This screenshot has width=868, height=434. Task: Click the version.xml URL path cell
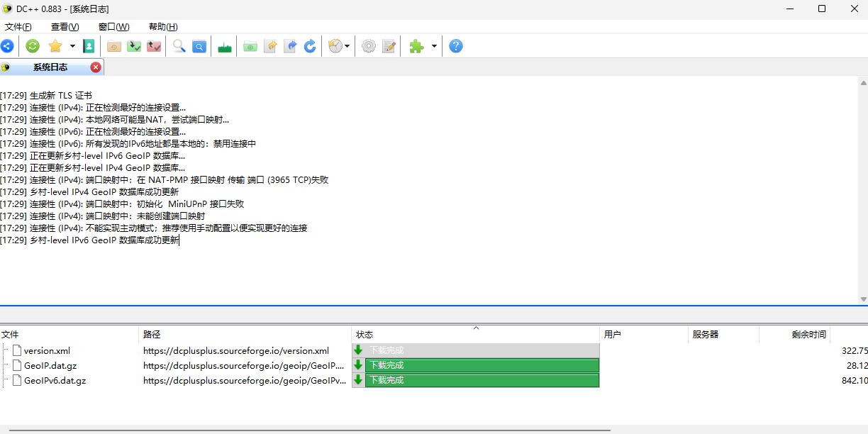point(236,350)
